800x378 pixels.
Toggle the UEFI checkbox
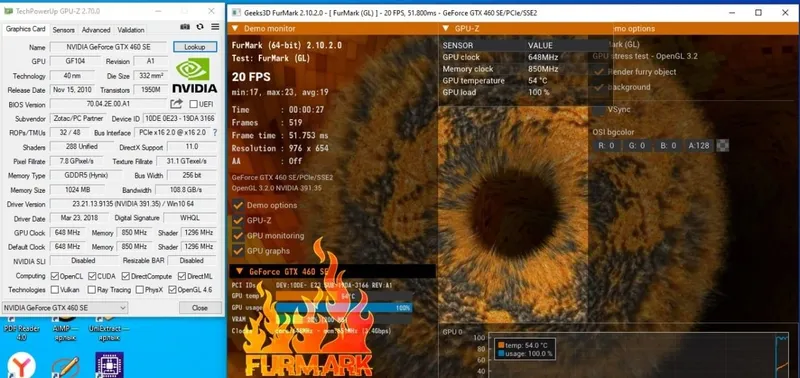tap(193, 104)
